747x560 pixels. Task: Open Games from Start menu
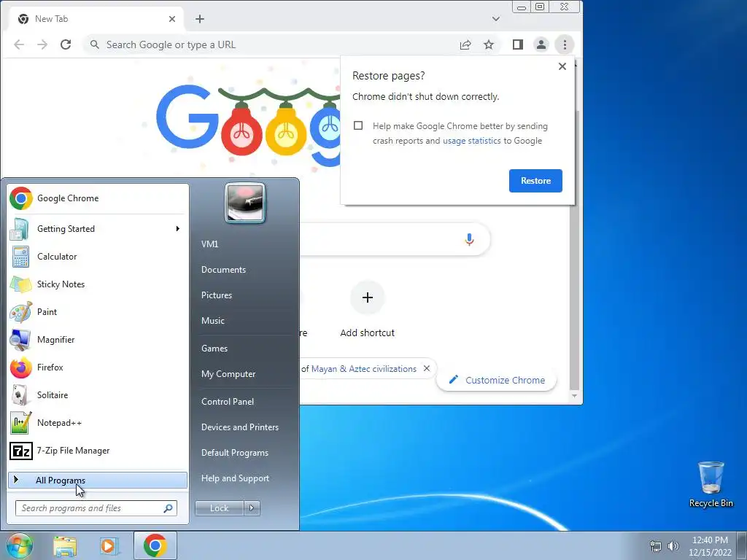click(214, 349)
